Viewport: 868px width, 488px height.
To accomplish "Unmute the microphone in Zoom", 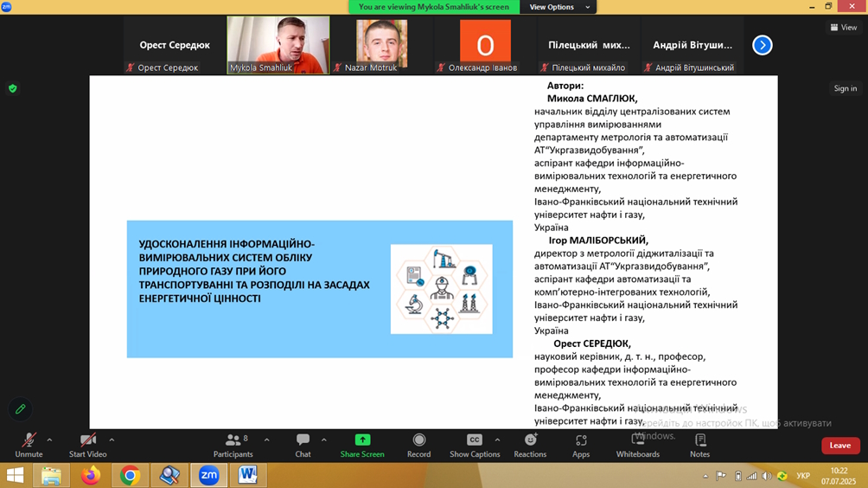I will point(29,446).
